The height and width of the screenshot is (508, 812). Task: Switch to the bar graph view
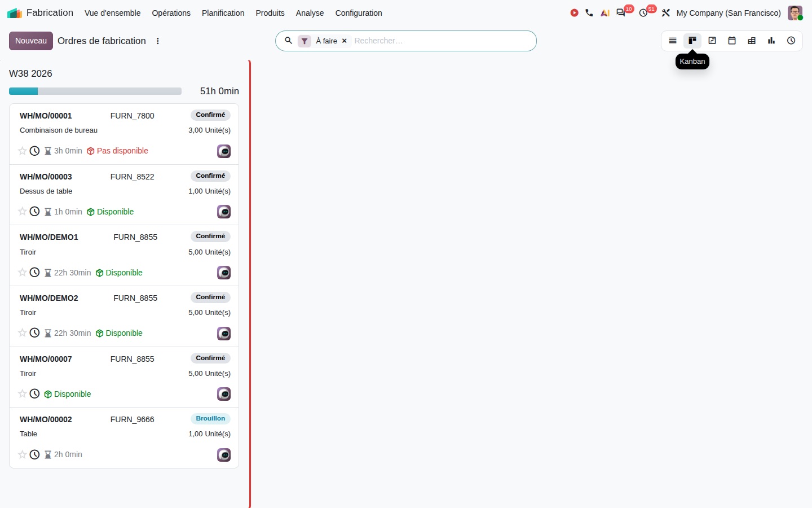coord(771,41)
